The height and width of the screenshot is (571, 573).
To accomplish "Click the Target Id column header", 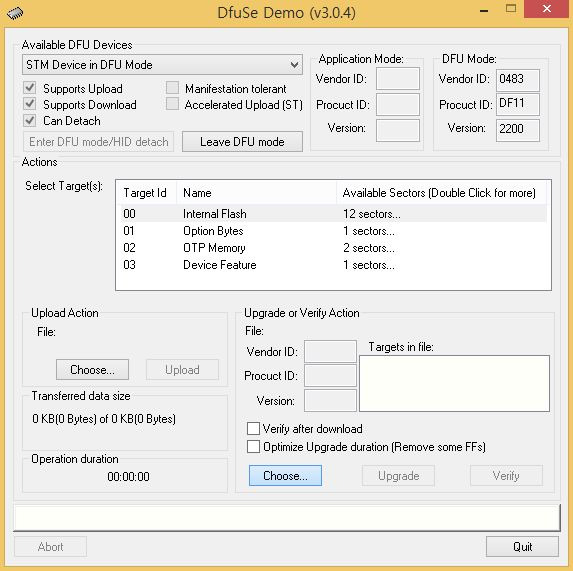I will [x=147, y=193].
